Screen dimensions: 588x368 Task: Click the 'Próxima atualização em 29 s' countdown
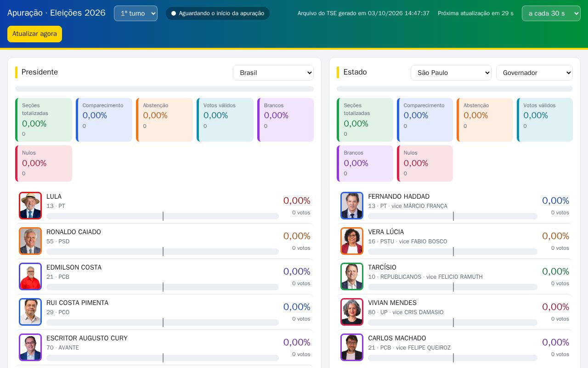tap(475, 13)
